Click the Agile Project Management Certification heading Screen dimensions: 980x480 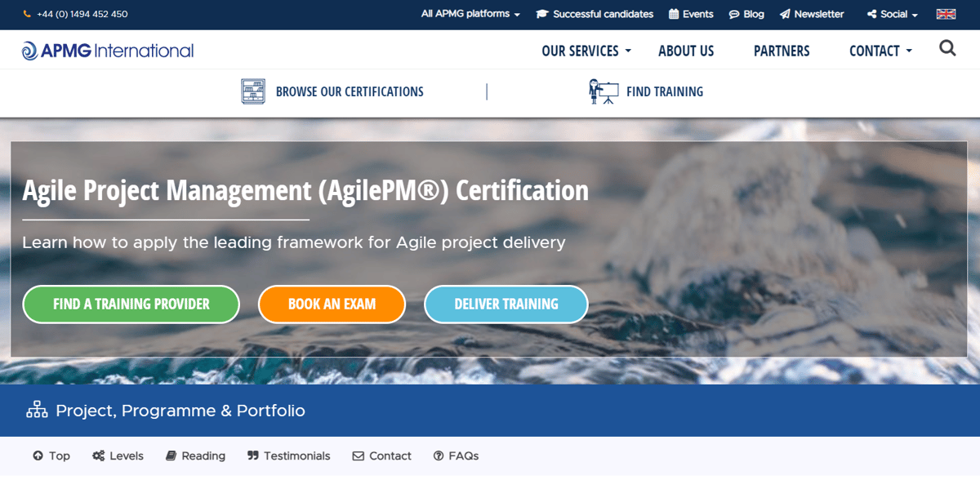point(305,190)
